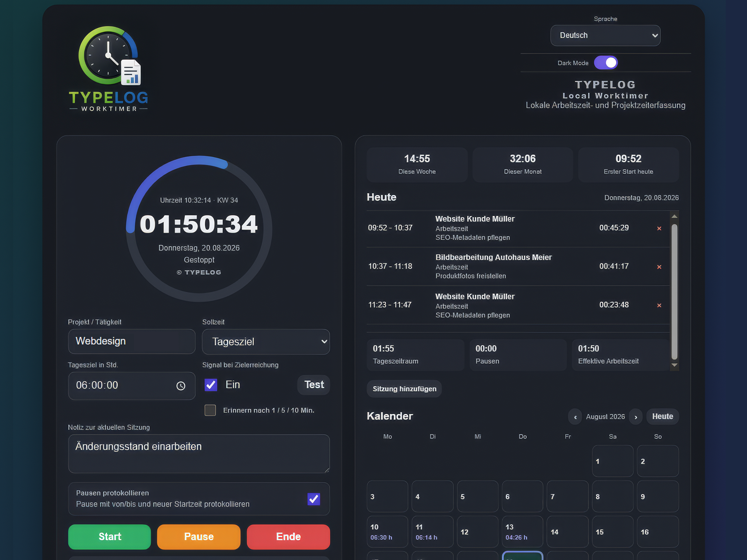
Task: Click the Effektive Arbeitszeit 01:50 card
Action: click(620, 355)
